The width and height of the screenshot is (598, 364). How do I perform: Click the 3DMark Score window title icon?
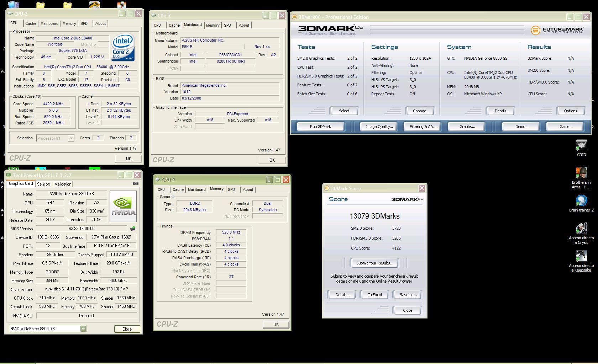click(327, 188)
